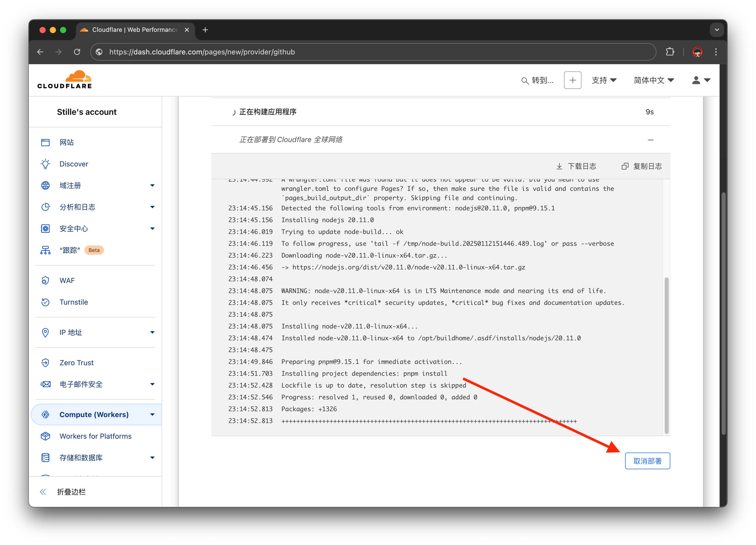The height and width of the screenshot is (545, 756).
Task: Click the search magnifier icon 转到
Action: coord(525,80)
